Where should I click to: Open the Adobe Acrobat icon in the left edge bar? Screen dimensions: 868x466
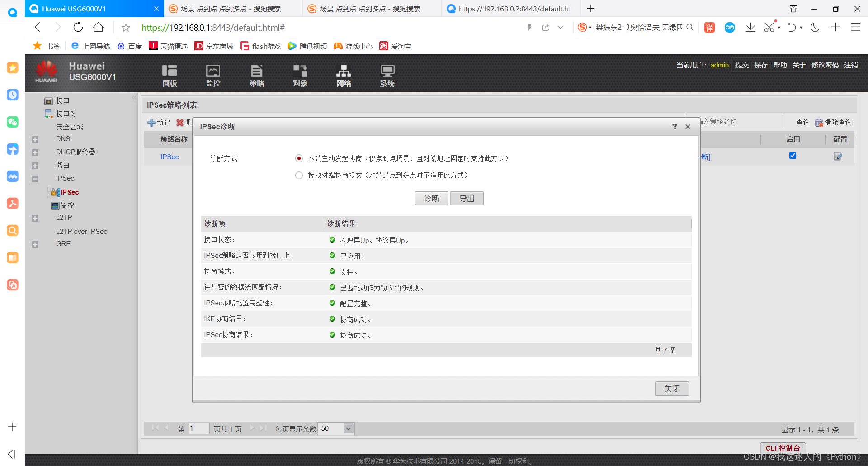(x=12, y=203)
